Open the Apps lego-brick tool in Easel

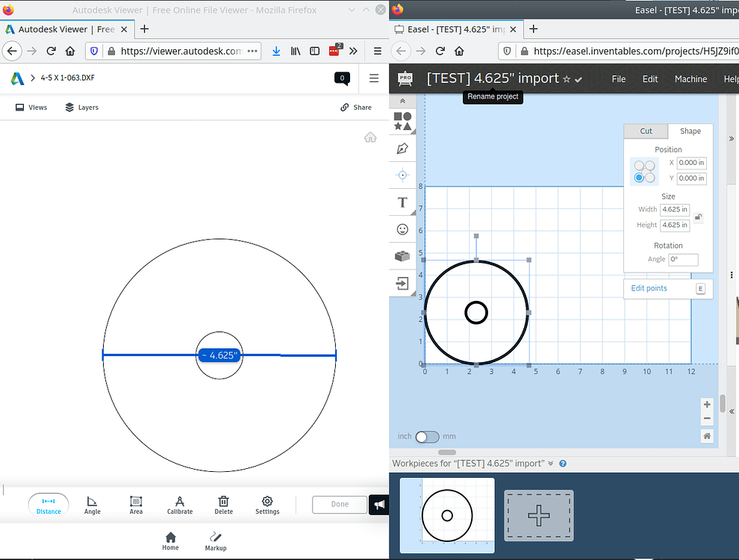(x=402, y=255)
